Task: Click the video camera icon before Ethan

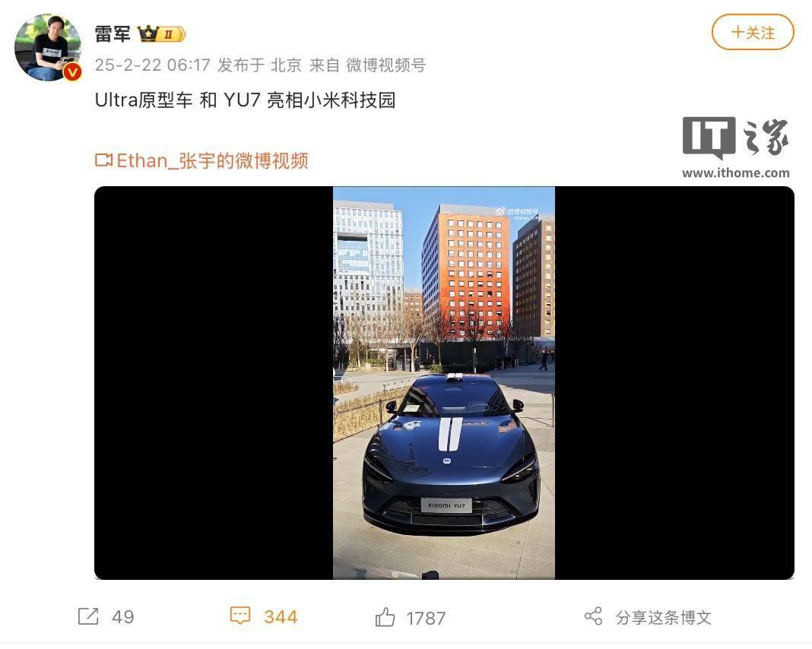Action: (103, 160)
